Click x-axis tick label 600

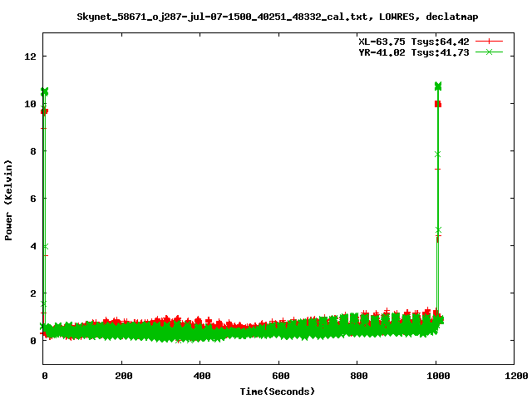coord(281,376)
